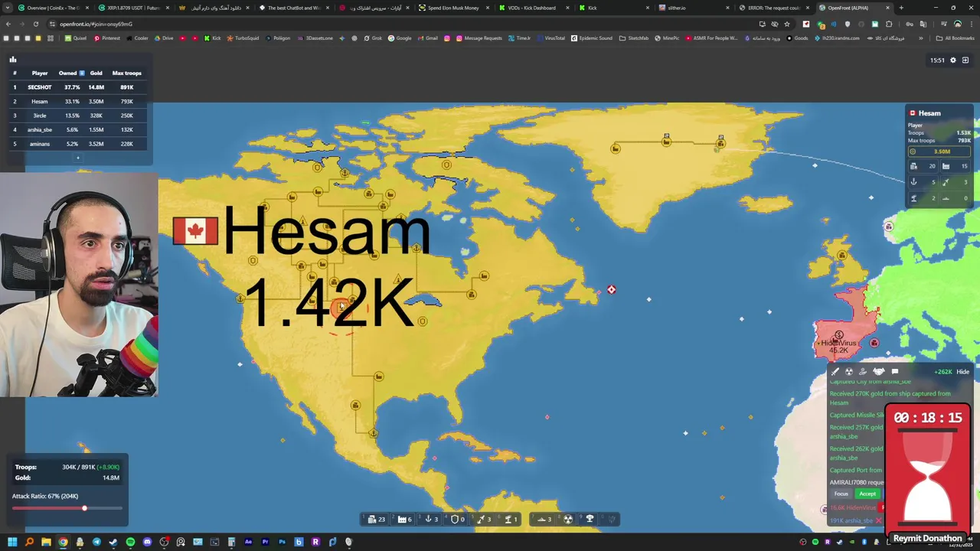Select the Atom Bomb radiation icon

(568, 519)
